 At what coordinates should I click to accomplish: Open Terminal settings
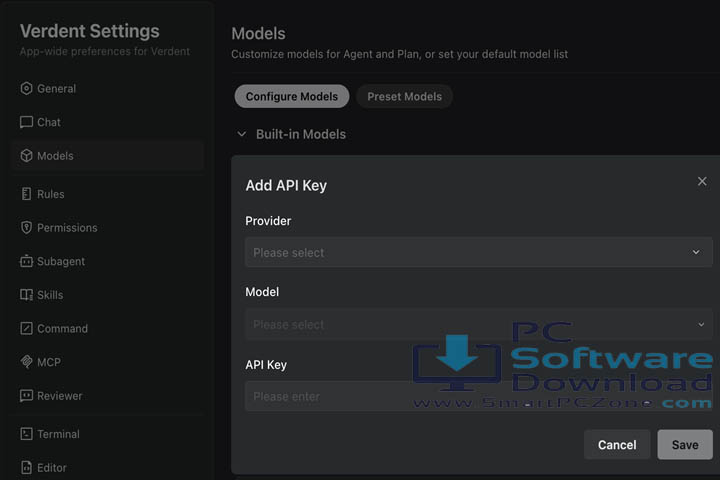pos(107,434)
